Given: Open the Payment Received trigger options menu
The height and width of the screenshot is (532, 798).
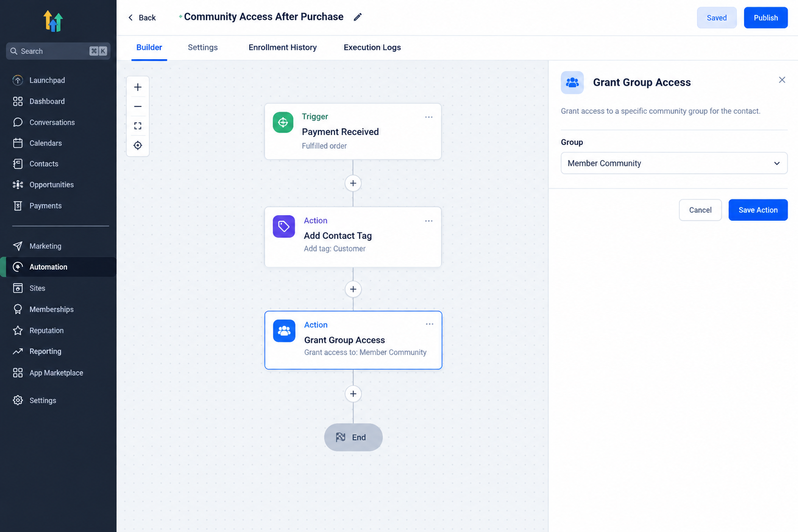Looking at the screenshot, I should (x=429, y=117).
